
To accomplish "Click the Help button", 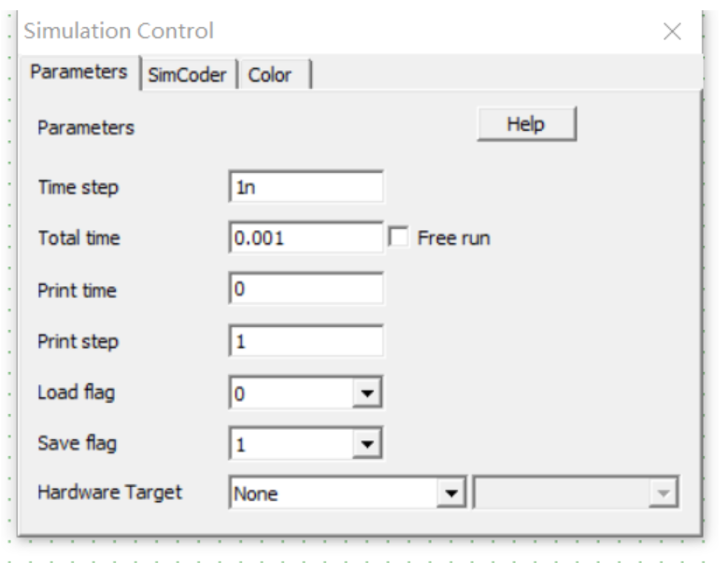I will 525,123.
